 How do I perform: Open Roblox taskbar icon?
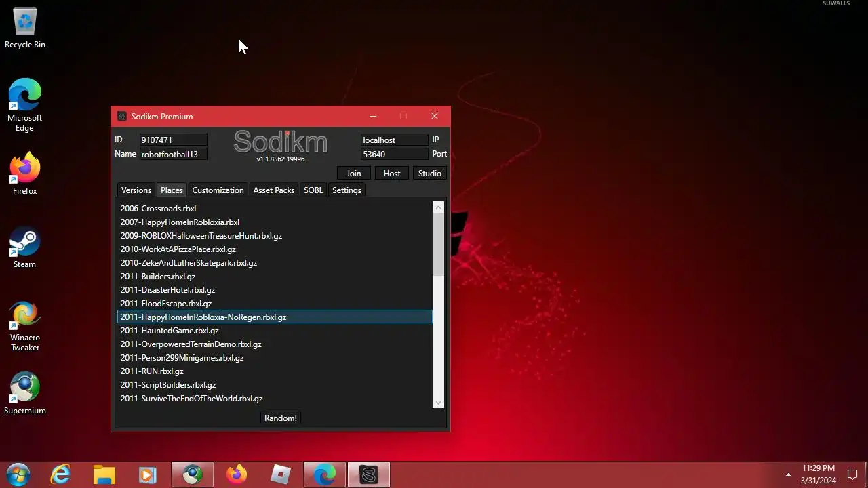point(281,474)
